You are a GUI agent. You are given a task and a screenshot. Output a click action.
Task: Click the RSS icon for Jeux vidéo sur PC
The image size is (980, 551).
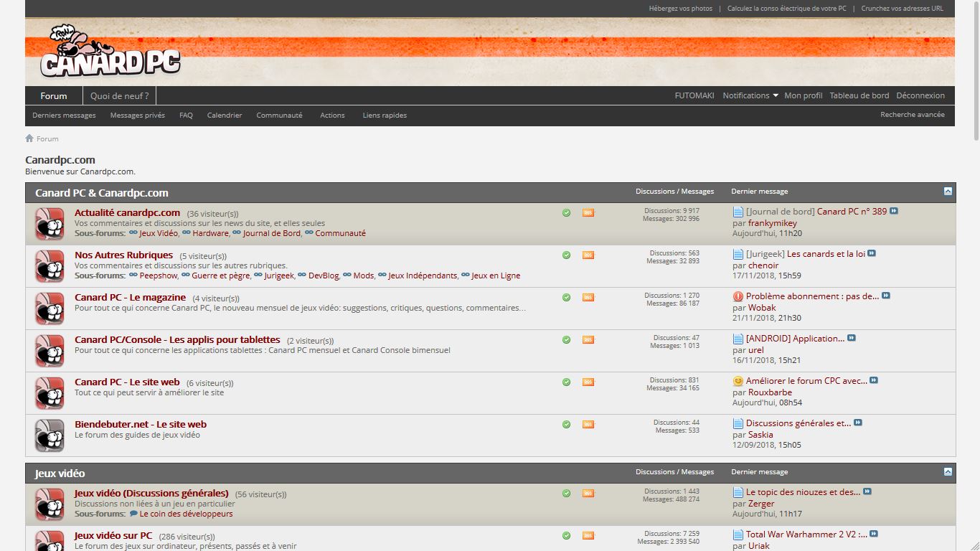588,536
